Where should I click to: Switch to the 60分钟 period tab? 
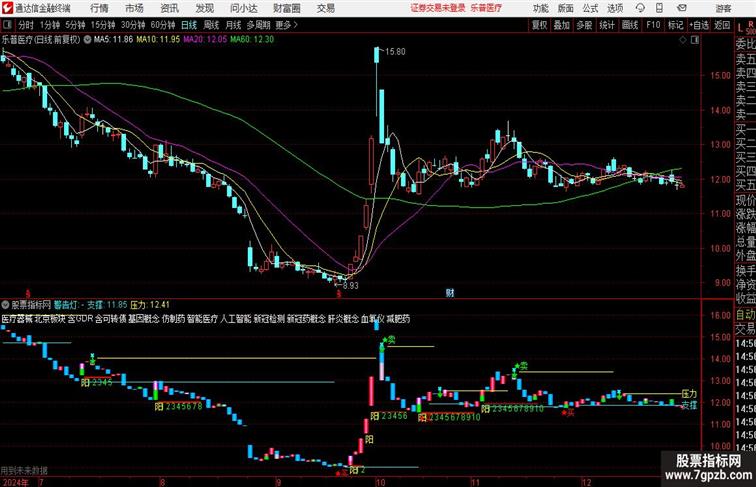[x=163, y=25]
